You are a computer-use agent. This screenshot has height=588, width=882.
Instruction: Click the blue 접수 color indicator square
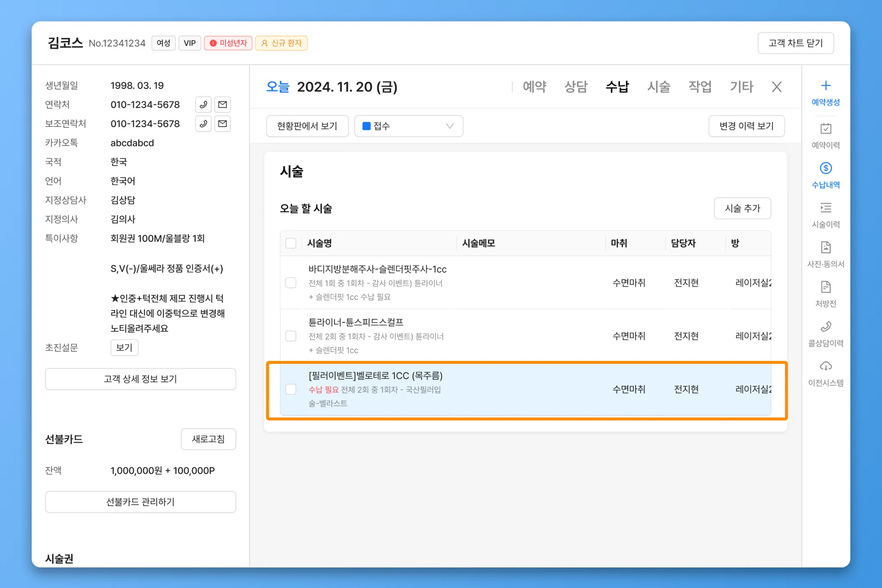(366, 126)
